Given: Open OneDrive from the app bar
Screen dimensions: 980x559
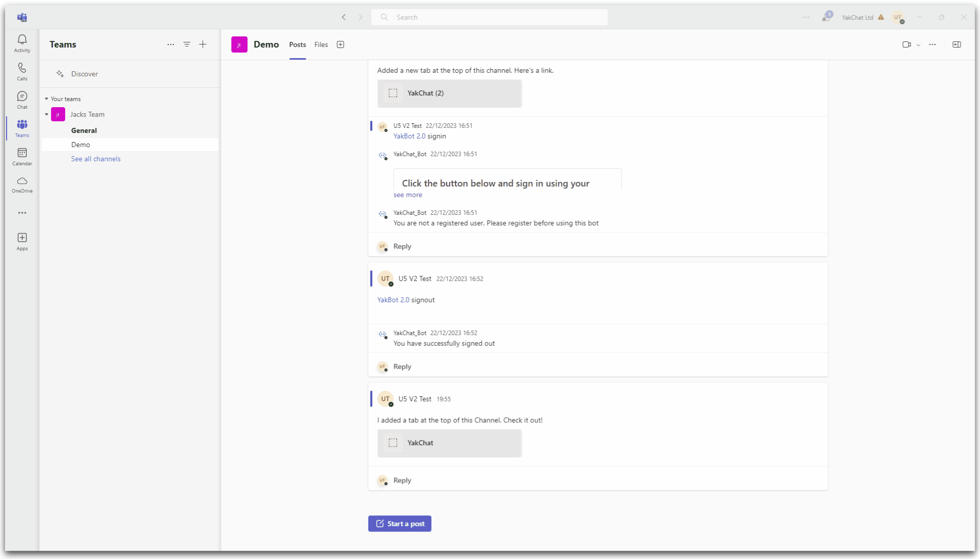Looking at the screenshot, I should coord(22,185).
